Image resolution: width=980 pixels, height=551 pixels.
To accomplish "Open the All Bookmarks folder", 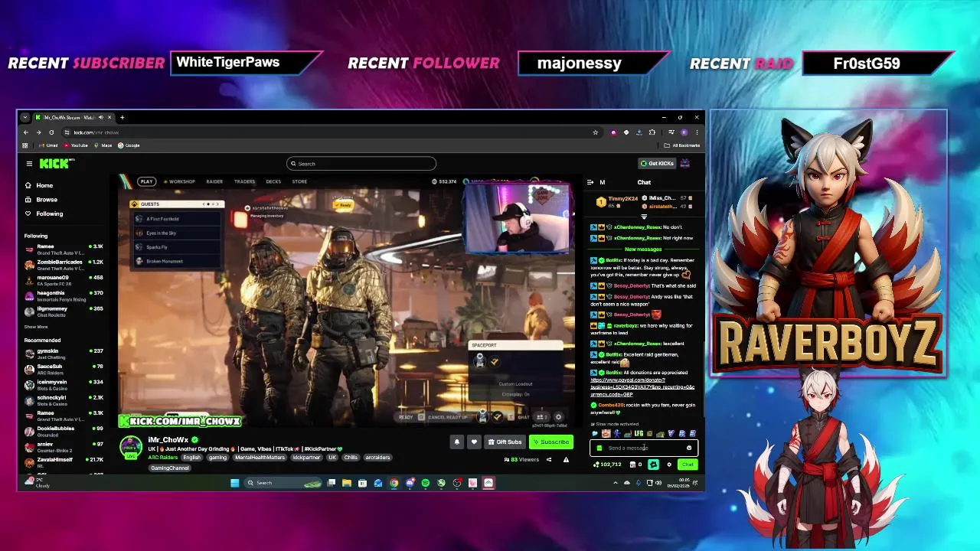I will click(x=681, y=145).
